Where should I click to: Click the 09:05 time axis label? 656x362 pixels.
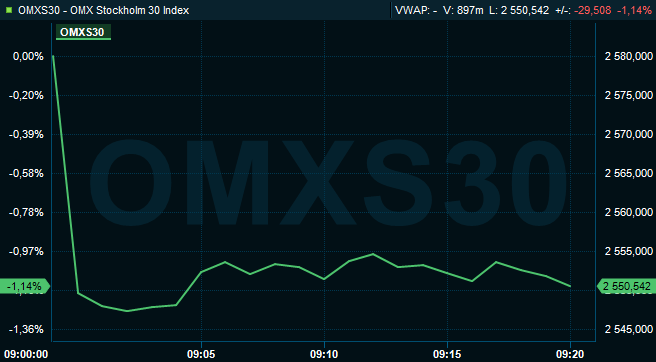point(201,354)
